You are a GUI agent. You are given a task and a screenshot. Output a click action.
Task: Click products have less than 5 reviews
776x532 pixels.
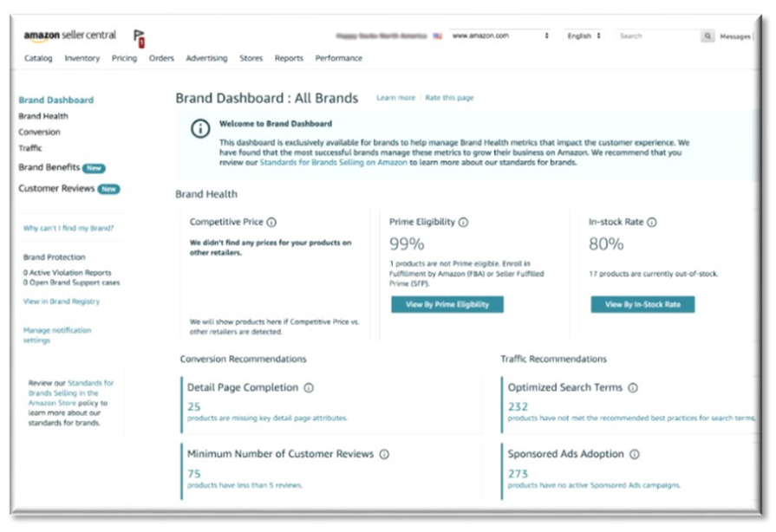tap(245, 485)
